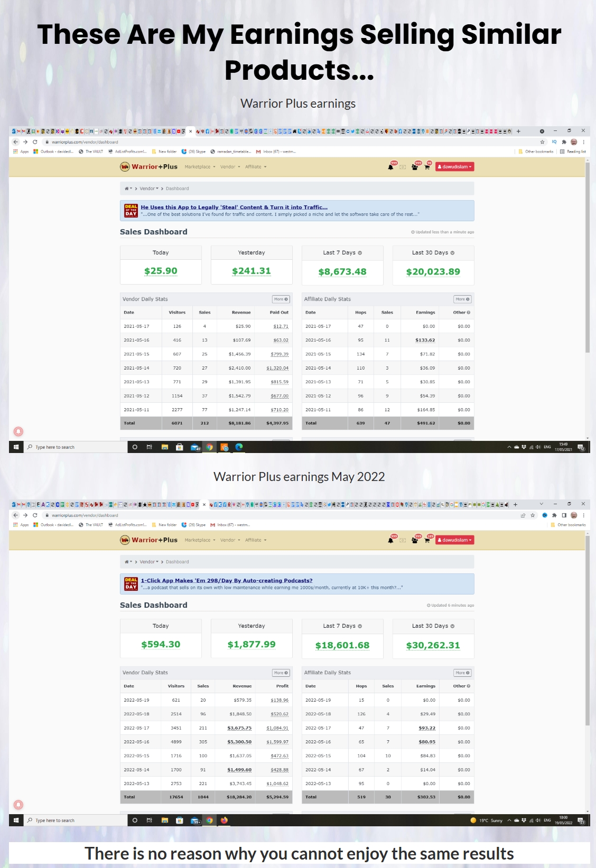Image resolution: width=596 pixels, height=868 pixels.
Task: Click the home icon in the top dashboard breadcrumb
Action: click(127, 188)
